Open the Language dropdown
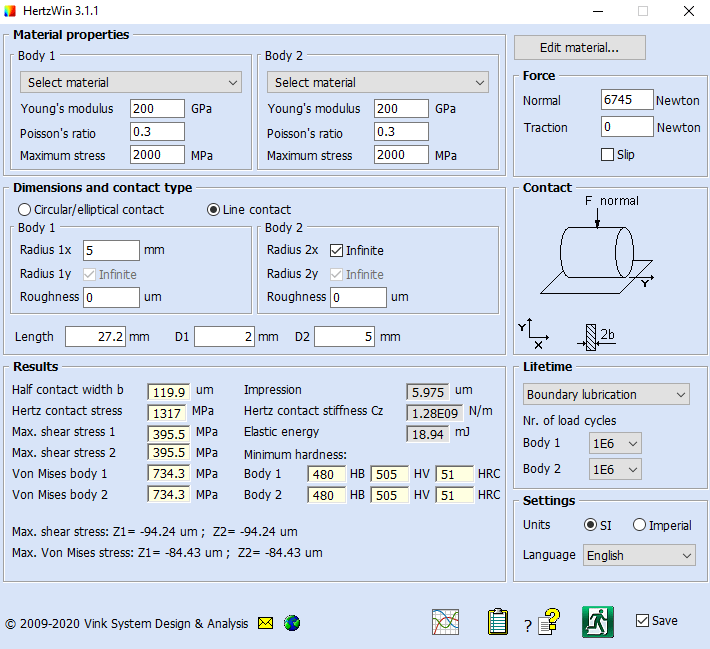The image size is (710, 649). pos(638,555)
